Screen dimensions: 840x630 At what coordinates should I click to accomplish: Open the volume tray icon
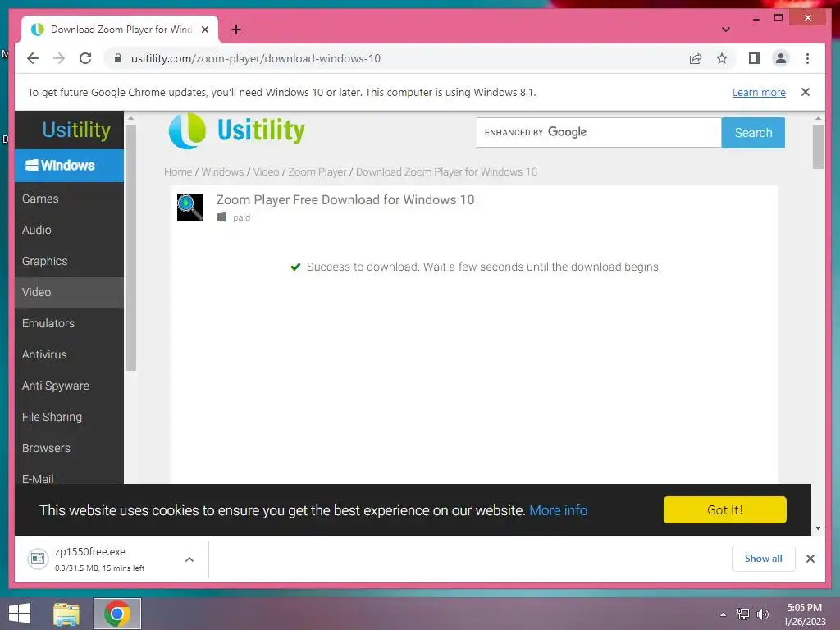point(762,614)
